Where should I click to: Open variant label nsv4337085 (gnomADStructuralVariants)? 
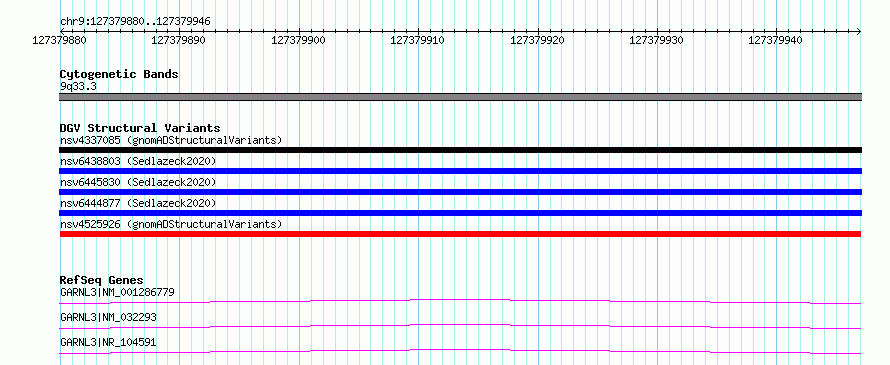coord(171,140)
